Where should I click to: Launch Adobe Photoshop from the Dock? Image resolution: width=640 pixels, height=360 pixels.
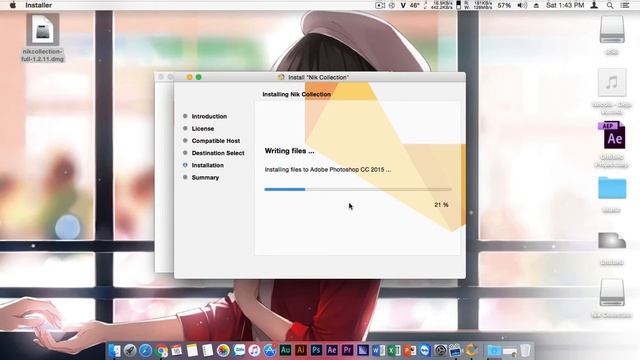point(316,350)
